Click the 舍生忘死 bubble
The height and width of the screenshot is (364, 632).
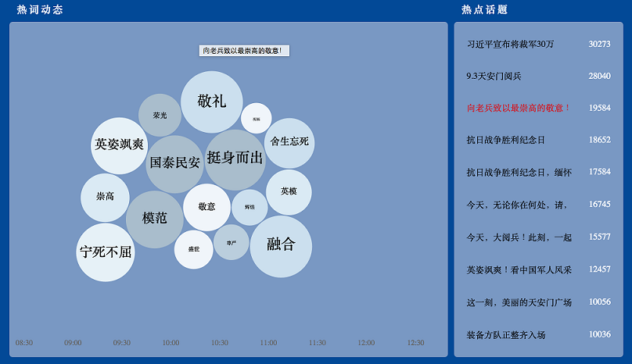click(x=289, y=142)
